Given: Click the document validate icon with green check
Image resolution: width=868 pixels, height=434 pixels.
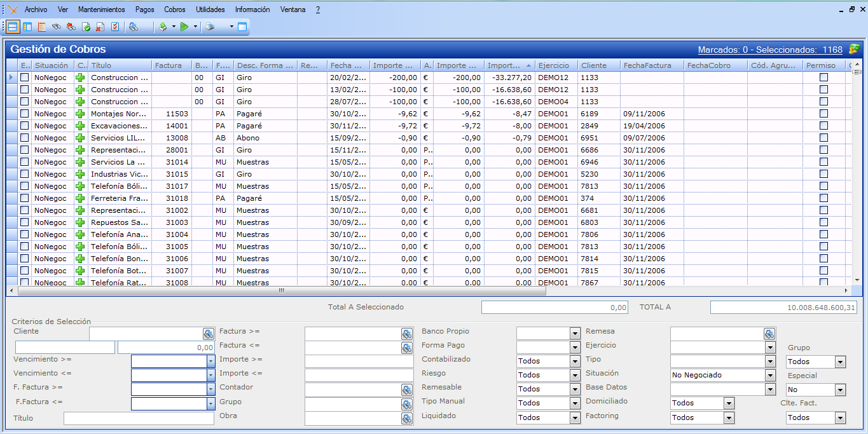Looking at the screenshot, I should 86,27.
